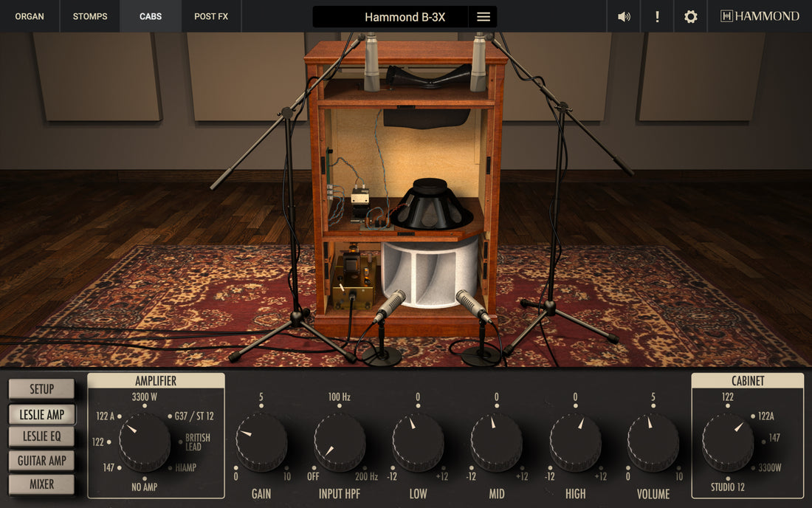The image size is (812, 508).
Task: Click the woofer speaker in cabinet
Action: click(x=431, y=205)
